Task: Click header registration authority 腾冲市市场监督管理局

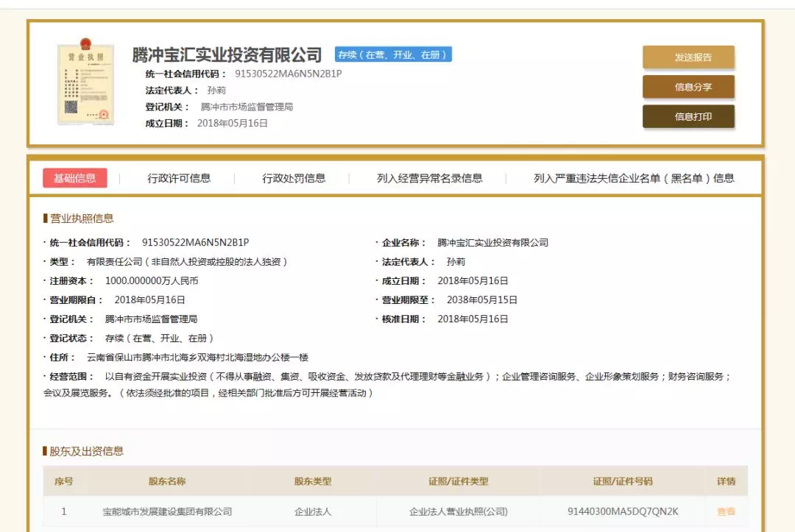Action: pos(247,107)
